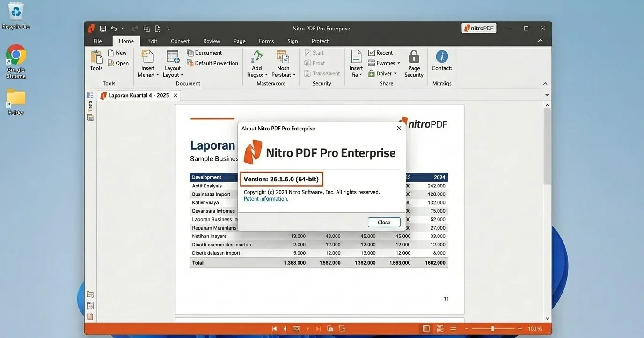Click Disetit dalasan Import row label
This screenshot has width=644, height=338.
(216, 253)
